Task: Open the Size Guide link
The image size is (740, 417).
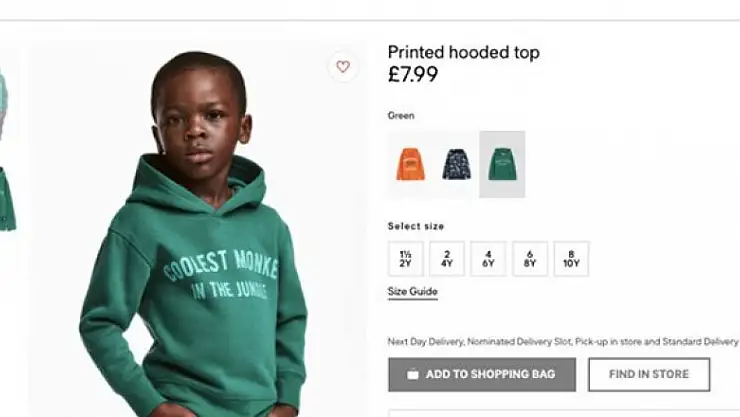Action: (x=412, y=292)
